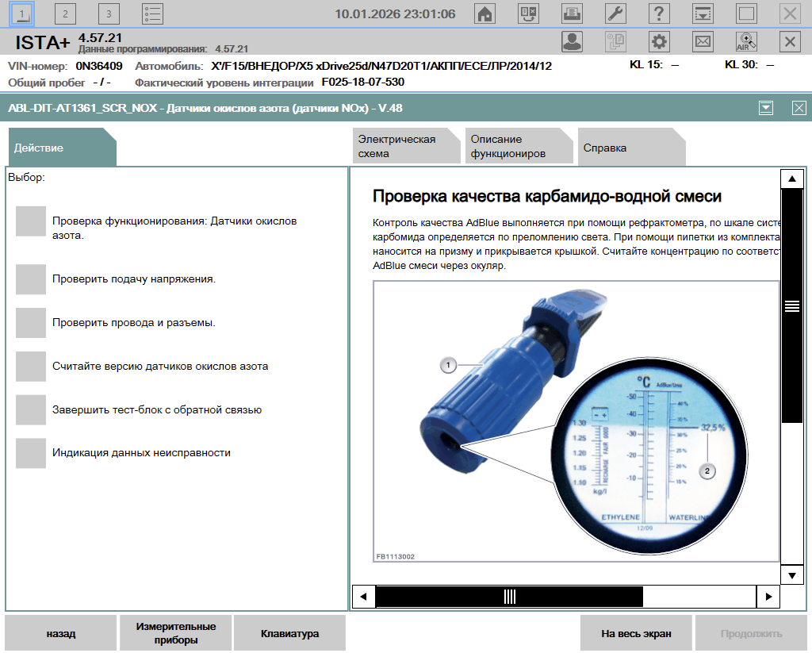
Task: Click the printer icon in top toolbar
Action: tap(572, 13)
